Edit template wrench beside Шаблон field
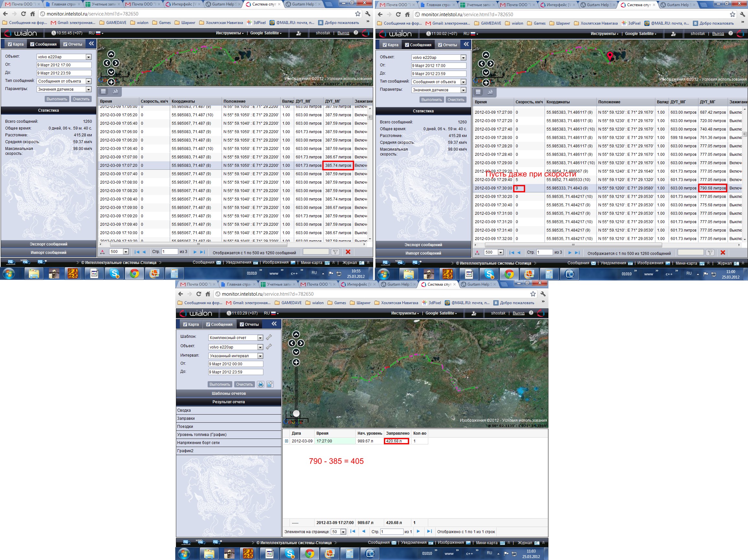Screen dimensions: 748x560 [269, 337]
